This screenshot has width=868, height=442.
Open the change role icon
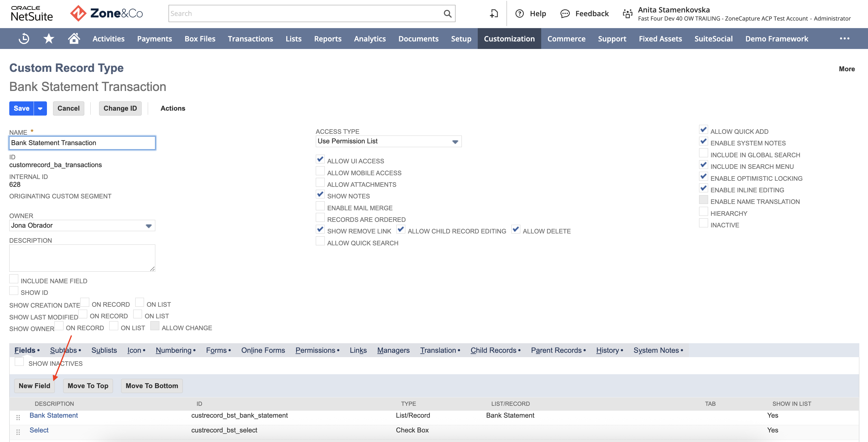tap(628, 14)
